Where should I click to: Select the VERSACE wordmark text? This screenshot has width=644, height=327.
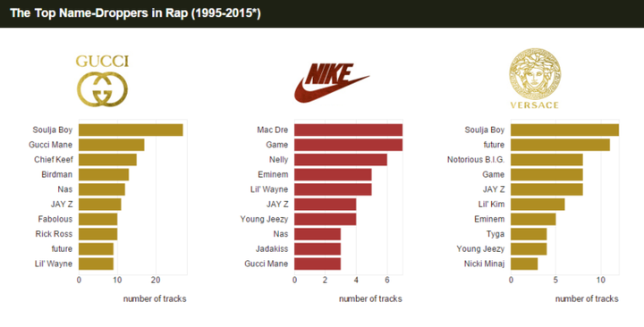(534, 105)
